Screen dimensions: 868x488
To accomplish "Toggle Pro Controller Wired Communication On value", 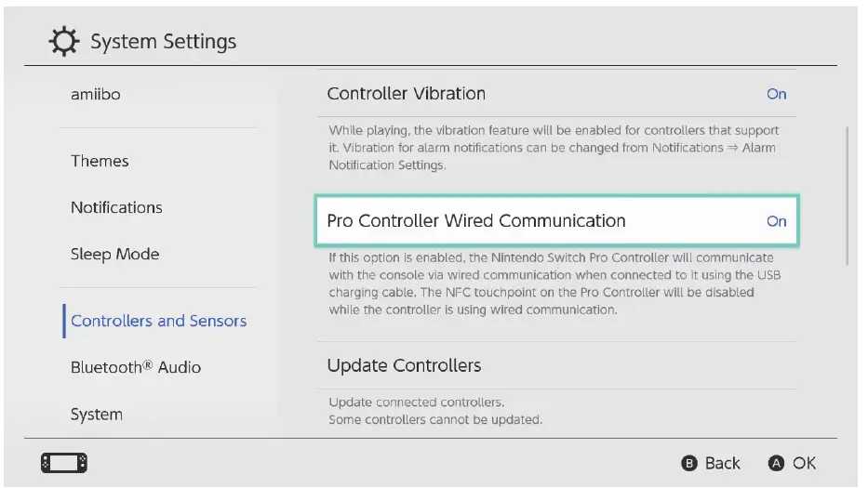I will (776, 221).
